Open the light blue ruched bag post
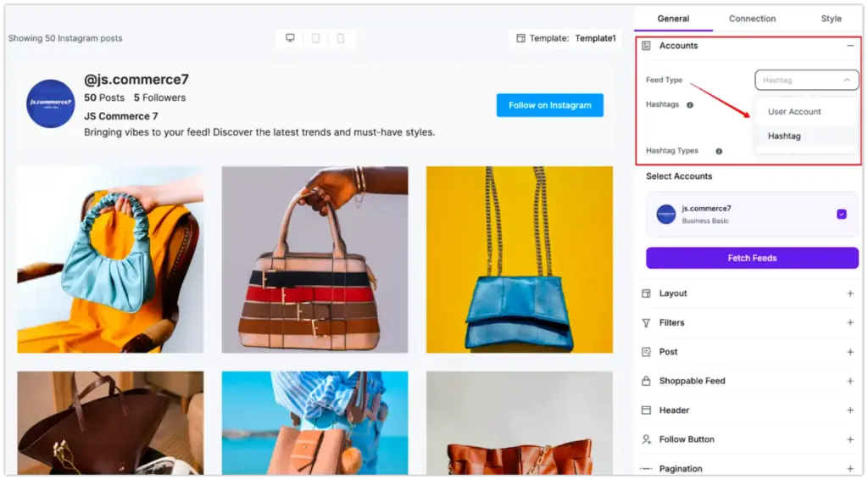The image size is (868, 480). click(x=110, y=260)
